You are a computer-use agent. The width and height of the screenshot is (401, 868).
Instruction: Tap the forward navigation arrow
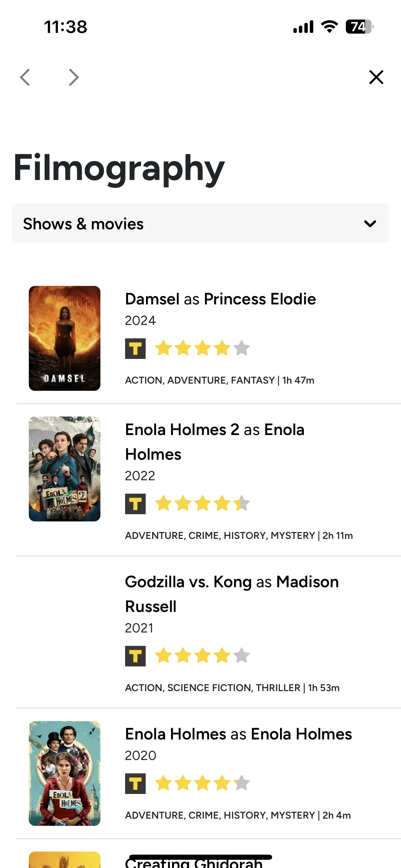pyautogui.click(x=74, y=77)
